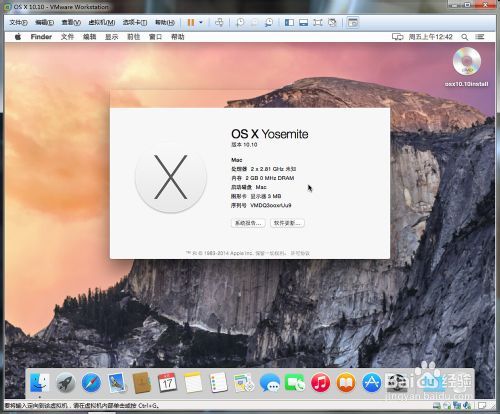Click the 内存 2 GB memory line
This screenshot has width=500, height=414.
[263, 178]
